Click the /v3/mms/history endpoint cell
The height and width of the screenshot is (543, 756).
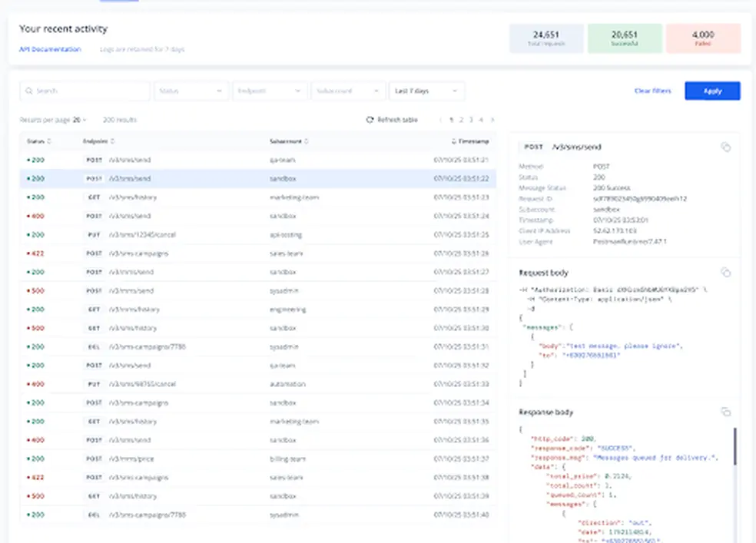(x=134, y=310)
